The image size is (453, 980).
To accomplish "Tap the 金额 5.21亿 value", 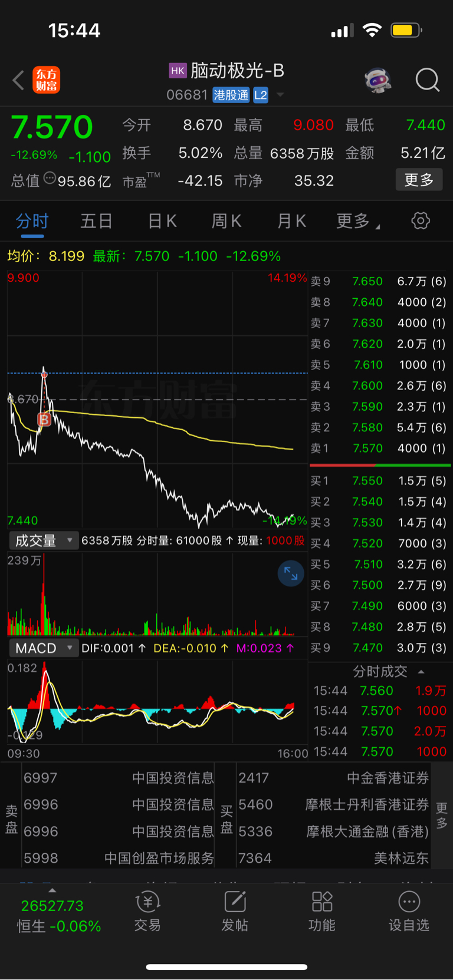I will click(423, 153).
